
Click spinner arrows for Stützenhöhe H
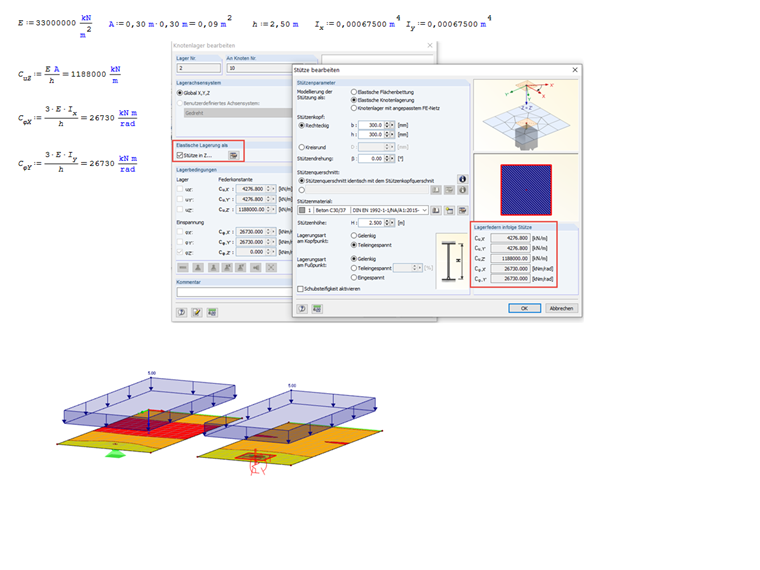pyautogui.click(x=387, y=223)
